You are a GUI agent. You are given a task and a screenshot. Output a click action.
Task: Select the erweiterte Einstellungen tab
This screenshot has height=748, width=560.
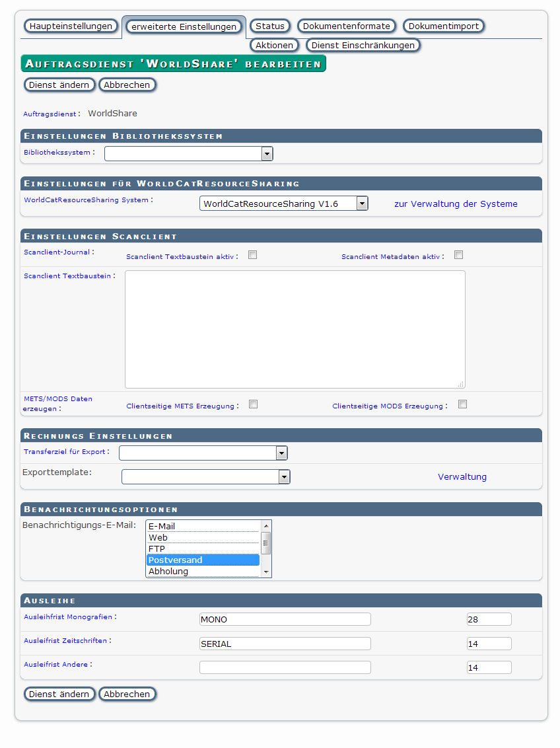[184, 26]
